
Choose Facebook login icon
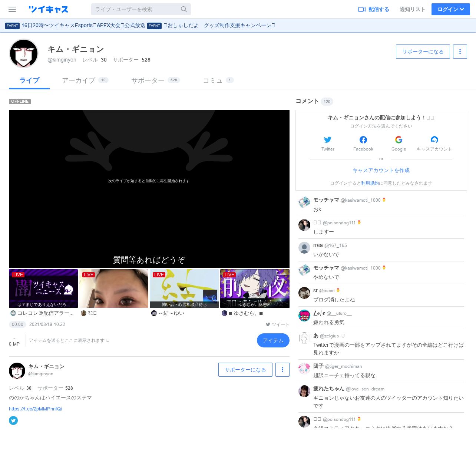[x=363, y=140]
